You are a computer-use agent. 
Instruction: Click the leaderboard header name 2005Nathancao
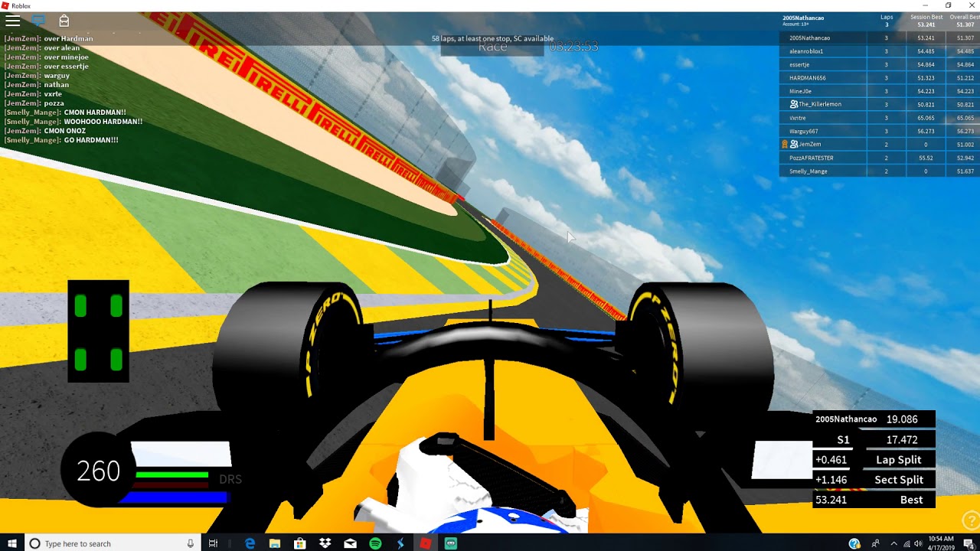803,18
